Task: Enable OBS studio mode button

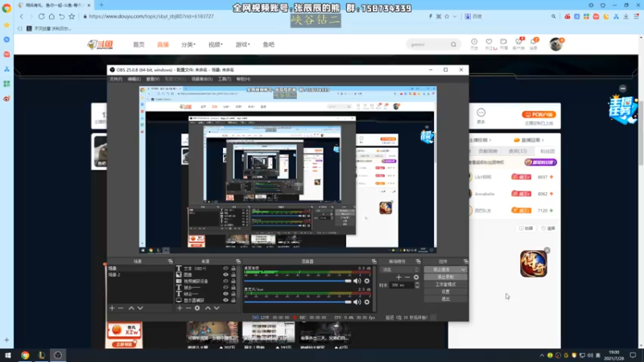Action: click(x=445, y=285)
